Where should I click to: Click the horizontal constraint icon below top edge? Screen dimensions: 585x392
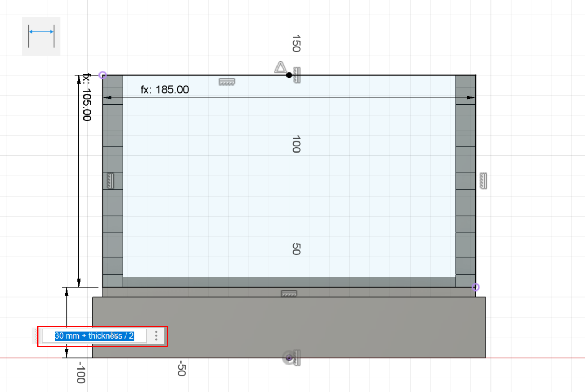click(x=227, y=82)
